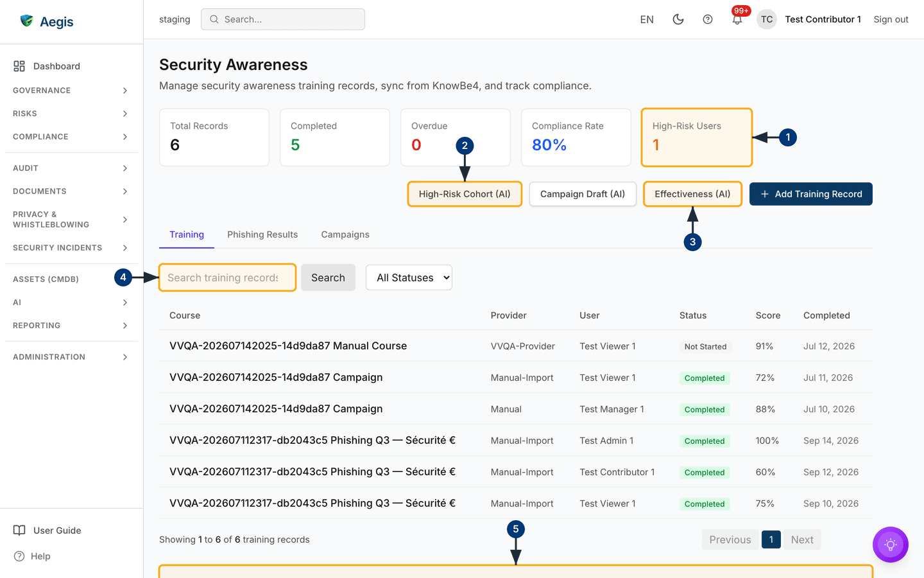Open the purple lightbulb assistant button
Viewport: 924px width, 578px height.
(891, 545)
